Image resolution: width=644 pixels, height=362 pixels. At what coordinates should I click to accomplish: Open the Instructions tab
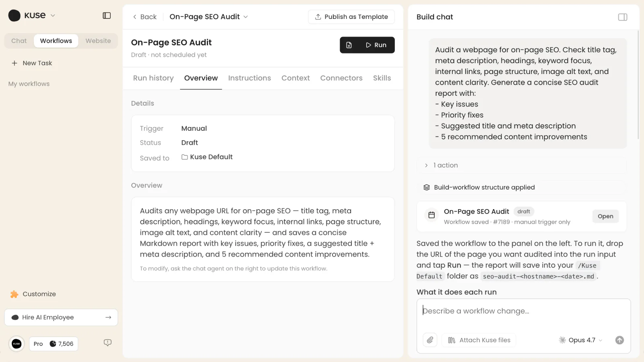(x=250, y=78)
